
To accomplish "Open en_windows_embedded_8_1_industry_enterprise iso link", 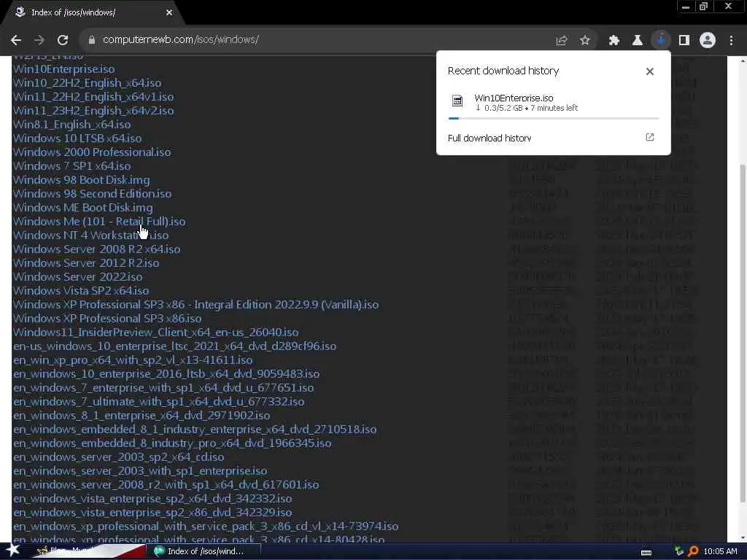I will (195, 429).
